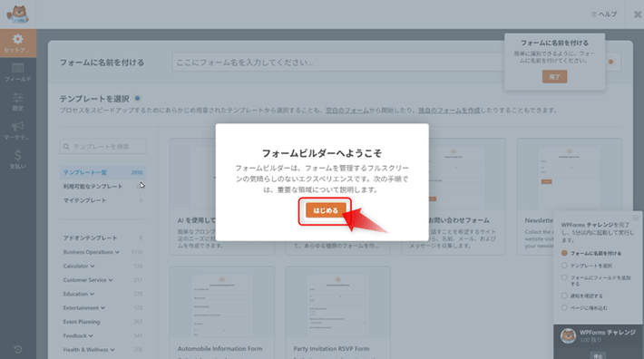Image resolution: width=644 pixels, height=359 pixels.
Task: Click the orange dot in name field
Action: pyautogui.click(x=610, y=62)
